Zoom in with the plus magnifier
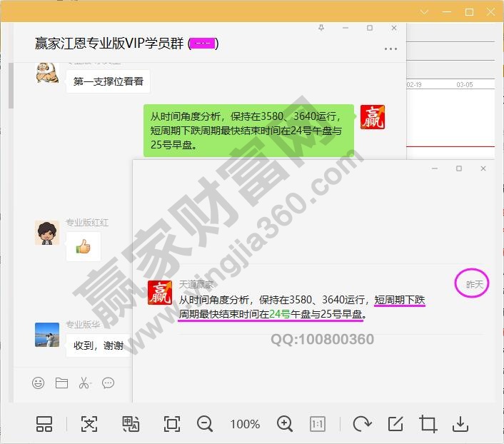Viewport: 504px width, 444px height. click(x=285, y=424)
